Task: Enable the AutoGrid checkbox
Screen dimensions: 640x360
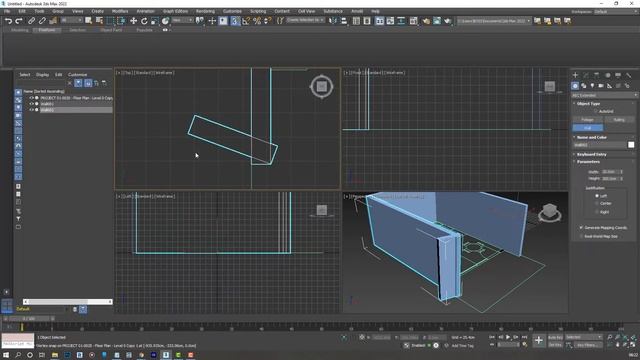Action: click(596, 111)
